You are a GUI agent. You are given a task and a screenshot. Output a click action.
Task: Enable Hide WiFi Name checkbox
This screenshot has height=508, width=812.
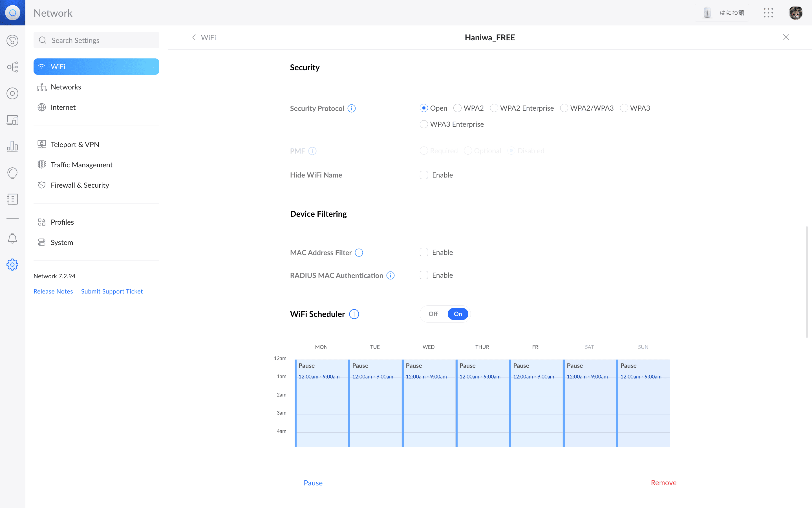coord(424,175)
